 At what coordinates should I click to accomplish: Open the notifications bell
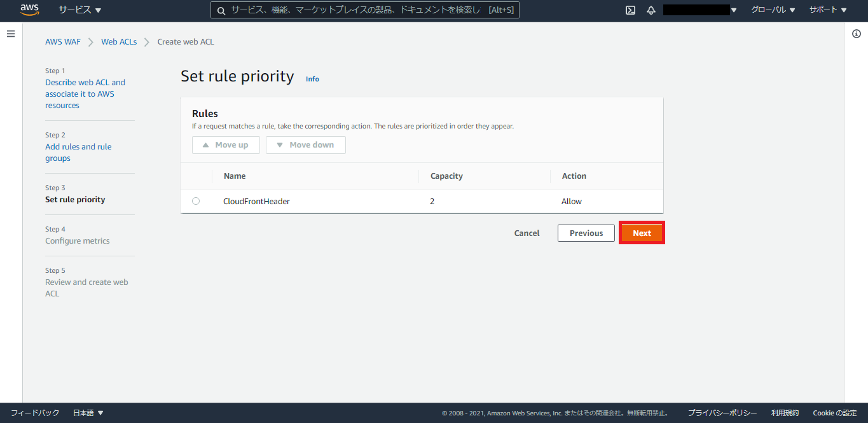coord(651,10)
